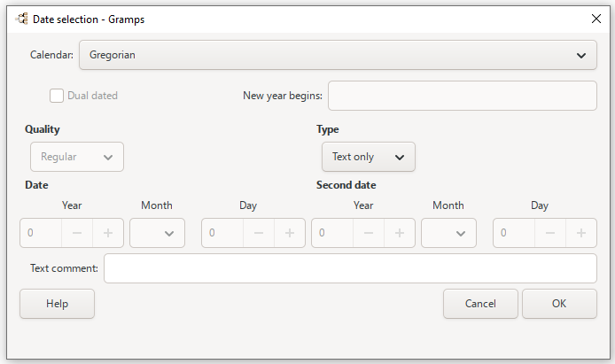This screenshot has width=615, height=364.
Task: Decrease the Second date Year value
Action: 368,233
